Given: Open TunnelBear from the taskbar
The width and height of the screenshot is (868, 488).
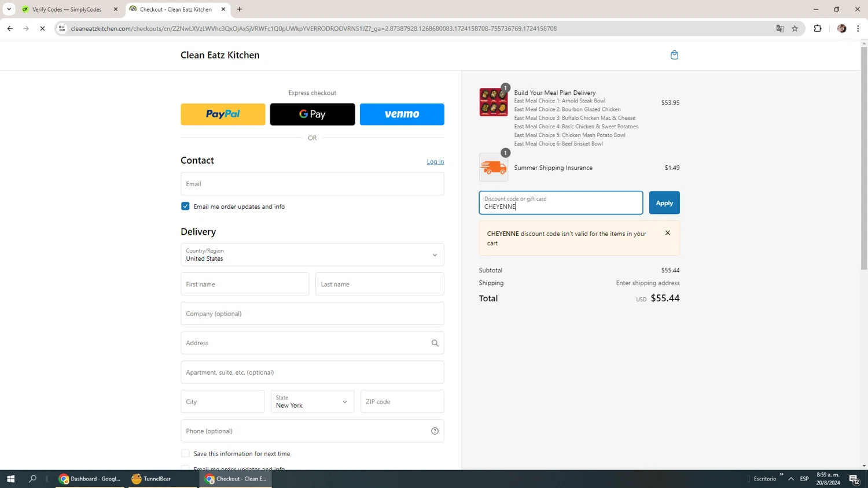Looking at the screenshot, I should click(x=163, y=479).
